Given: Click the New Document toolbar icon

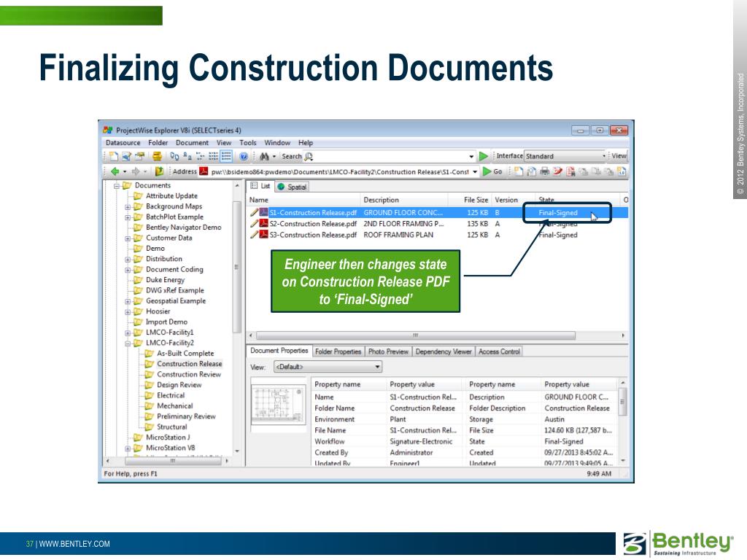Looking at the screenshot, I should tap(114, 156).
